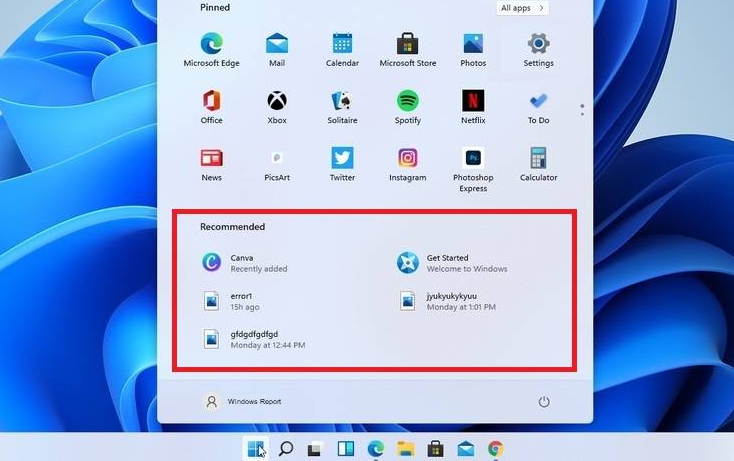Viewport: 734px width, 461px height.
Task: Launch the Mail app
Action: pyautogui.click(x=277, y=49)
